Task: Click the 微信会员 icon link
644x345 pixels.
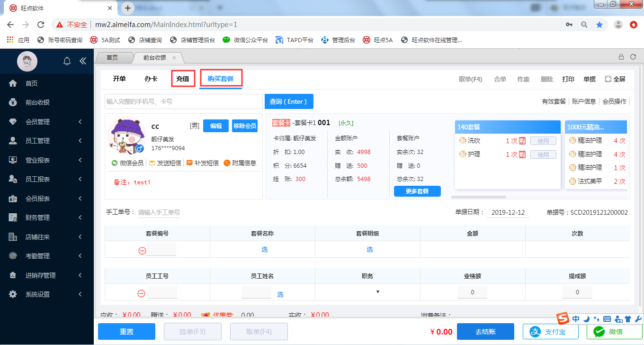Action: 127,163
